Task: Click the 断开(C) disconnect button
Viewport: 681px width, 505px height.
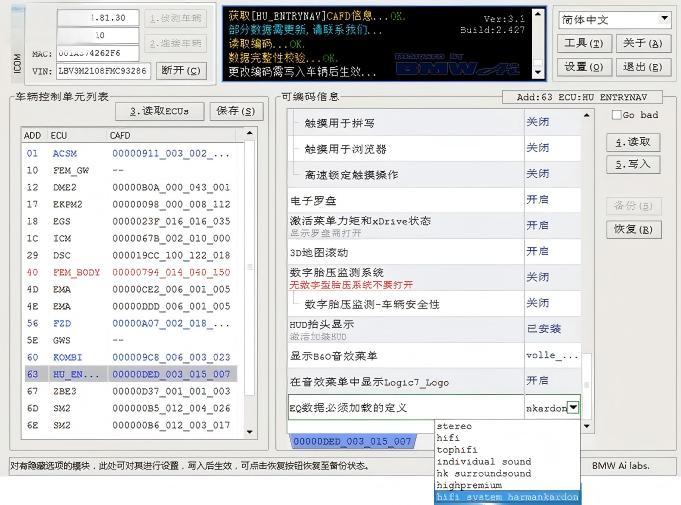Action: pyautogui.click(x=182, y=71)
